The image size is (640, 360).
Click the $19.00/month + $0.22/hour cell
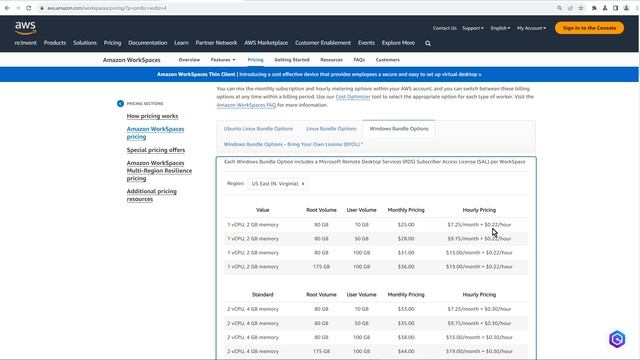(x=479, y=267)
